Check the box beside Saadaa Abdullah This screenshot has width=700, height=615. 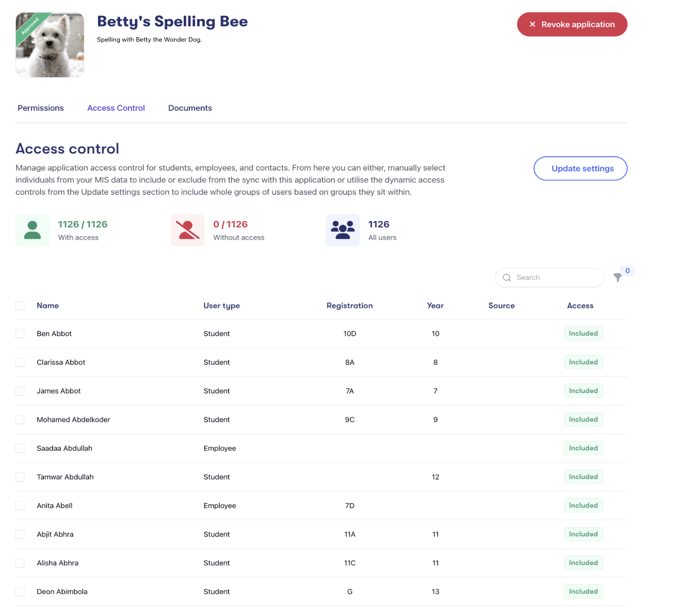tap(20, 448)
